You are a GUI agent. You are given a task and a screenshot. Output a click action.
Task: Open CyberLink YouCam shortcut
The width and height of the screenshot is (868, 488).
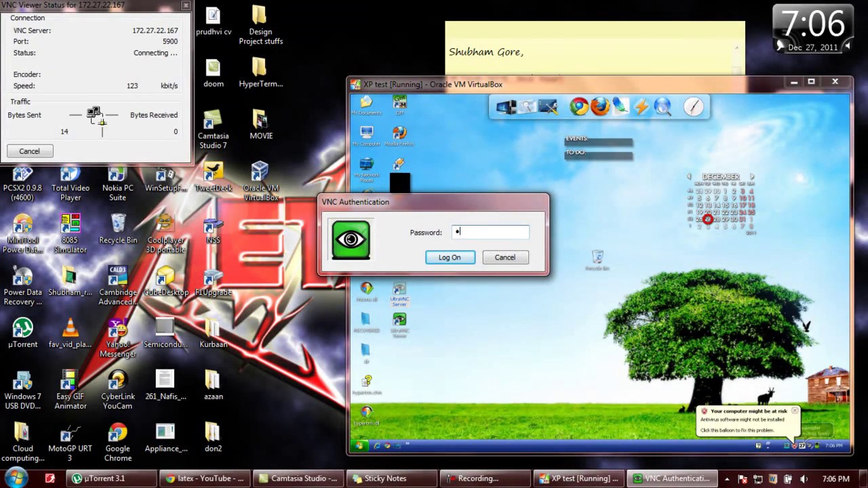click(117, 390)
